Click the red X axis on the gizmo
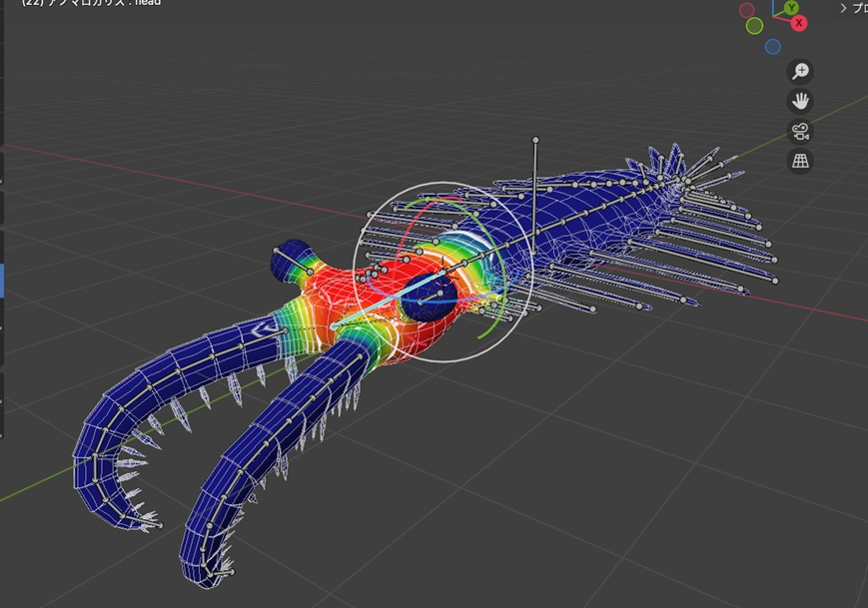The width and height of the screenshot is (868, 608). click(799, 23)
